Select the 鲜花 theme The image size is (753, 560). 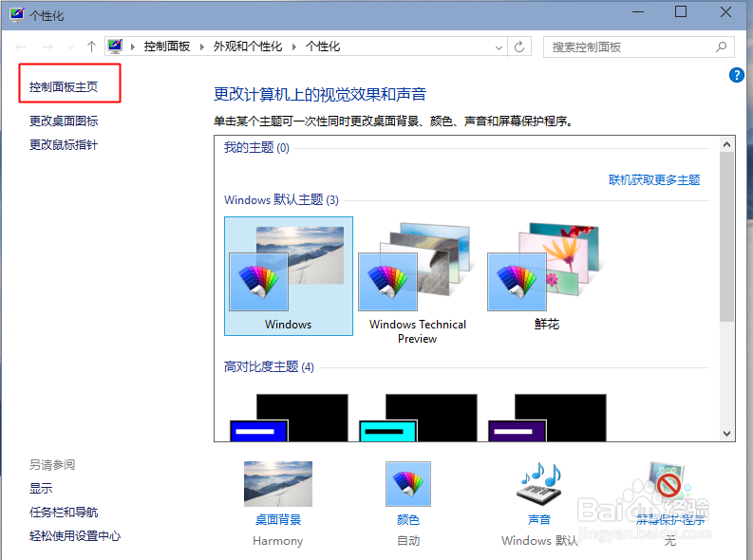547,276
